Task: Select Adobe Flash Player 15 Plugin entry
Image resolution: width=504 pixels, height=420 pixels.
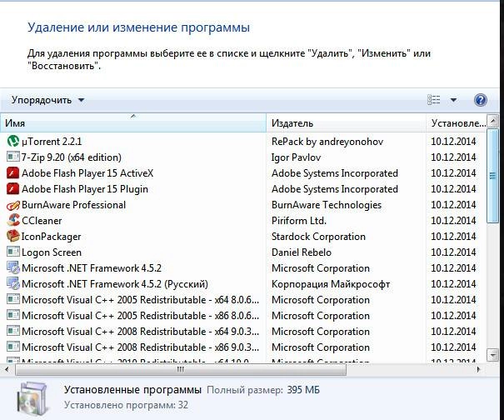Action: coord(85,189)
